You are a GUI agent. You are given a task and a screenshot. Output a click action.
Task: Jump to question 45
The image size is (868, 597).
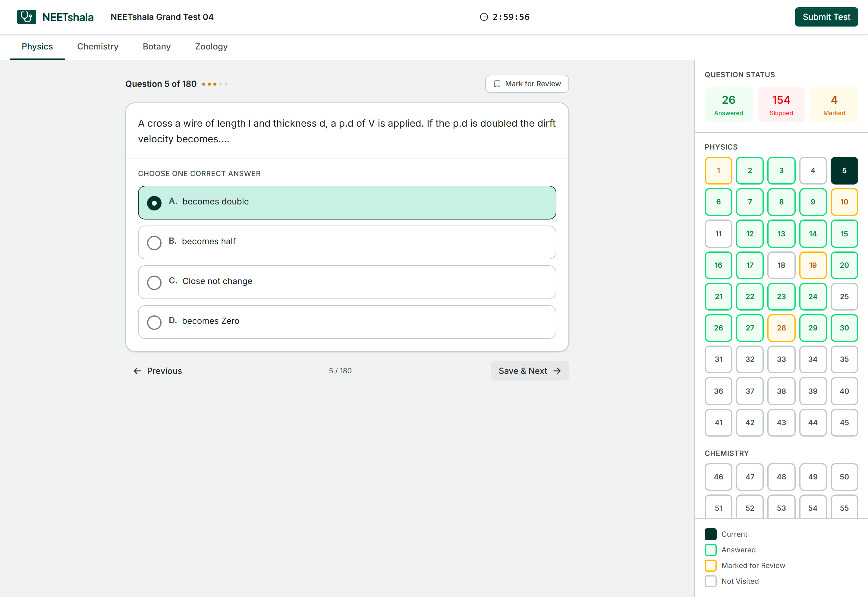[844, 423]
